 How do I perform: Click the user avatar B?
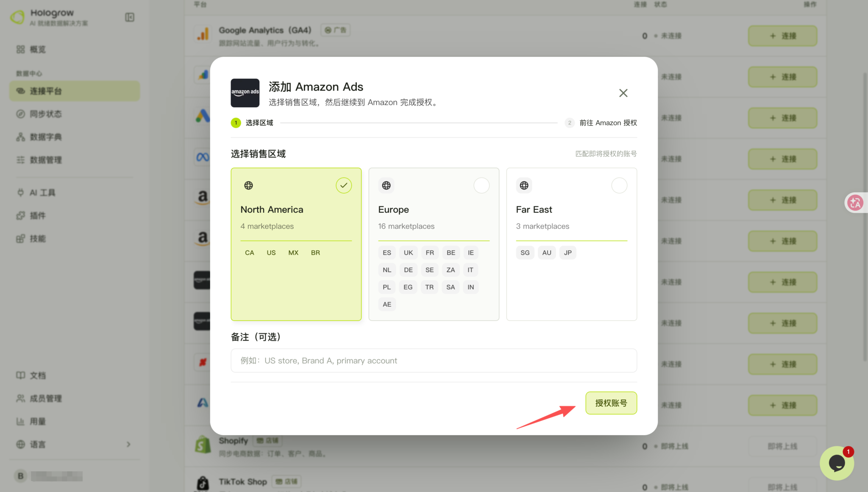20,476
